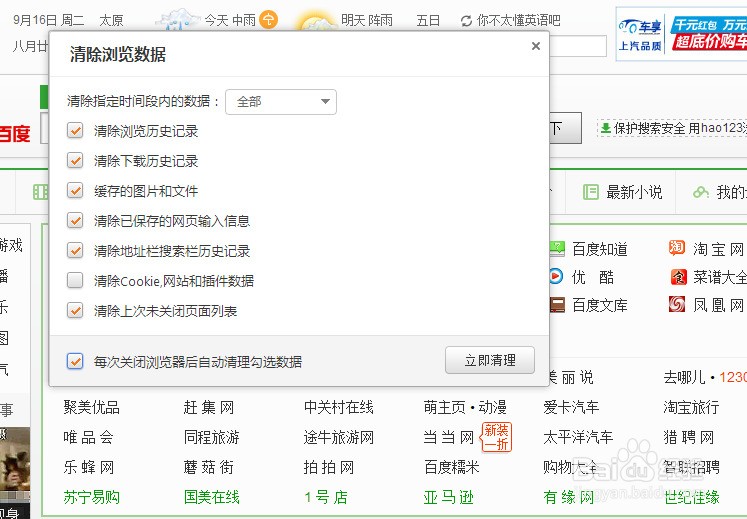The image size is (747, 519).
Task: Enable 清除Cookie,网站和插件数据 checkbox
Action: pyautogui.click(x=75, y=281)
